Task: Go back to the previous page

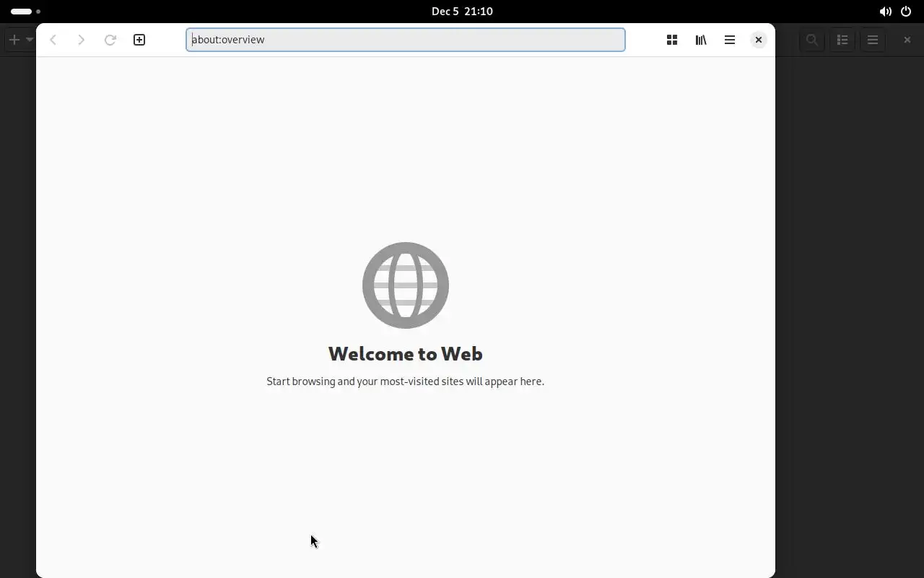Action: pos(53,40)
